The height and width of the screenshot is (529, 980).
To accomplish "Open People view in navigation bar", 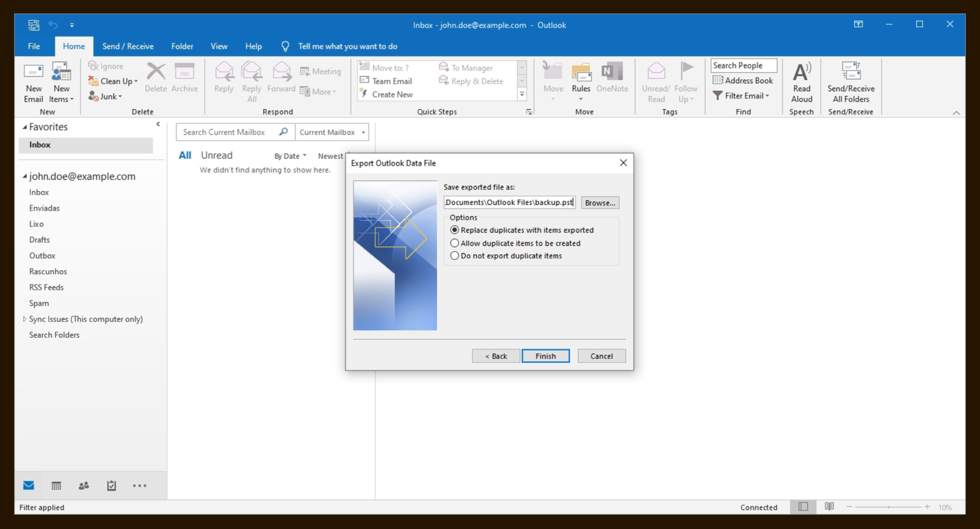I will (84, 486).
